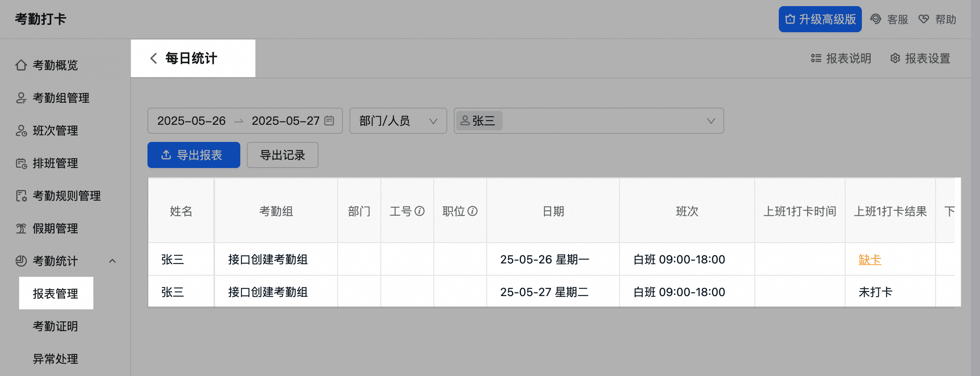Go to 考勤组管理 menu
This screenshot has width=980, height=376.
(61, 98)
